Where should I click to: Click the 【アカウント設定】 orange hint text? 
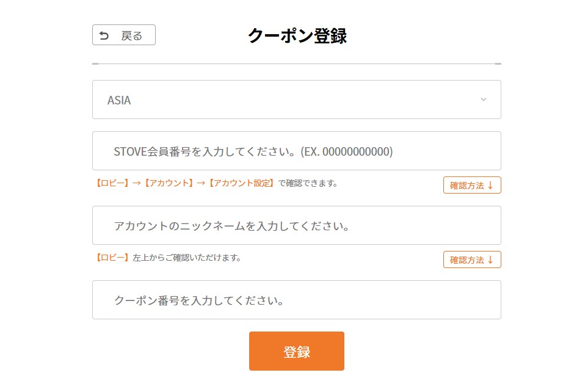click(242, 183)
